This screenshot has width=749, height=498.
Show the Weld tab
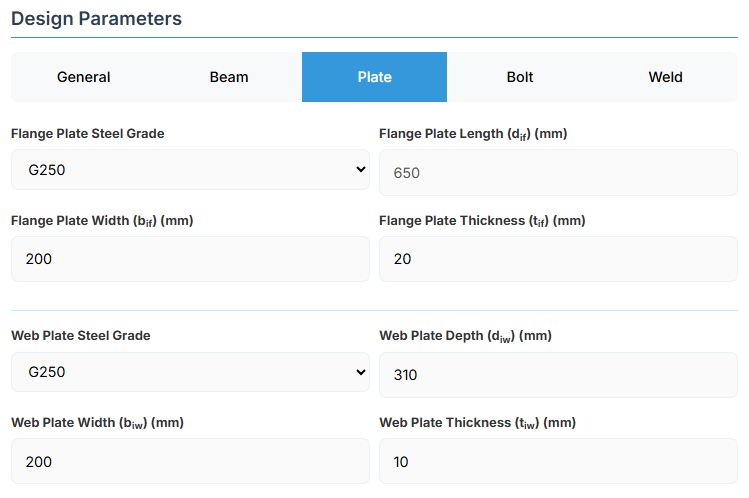tap(665, 77)
